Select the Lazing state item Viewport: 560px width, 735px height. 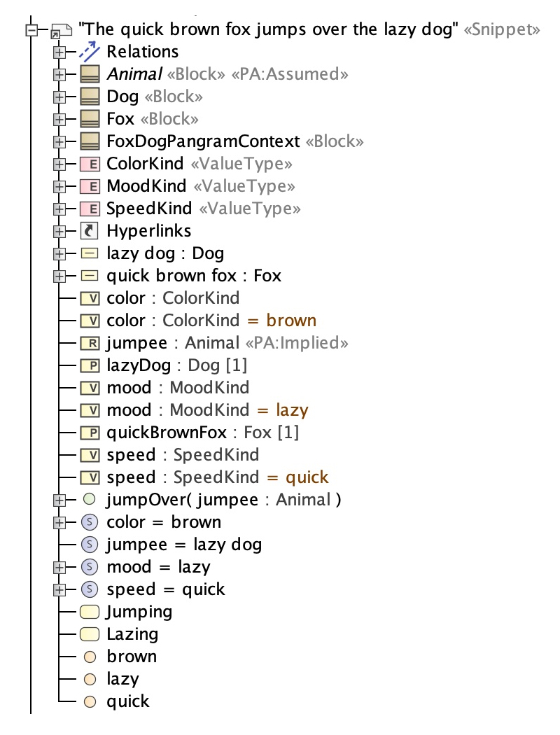(132, 634)
